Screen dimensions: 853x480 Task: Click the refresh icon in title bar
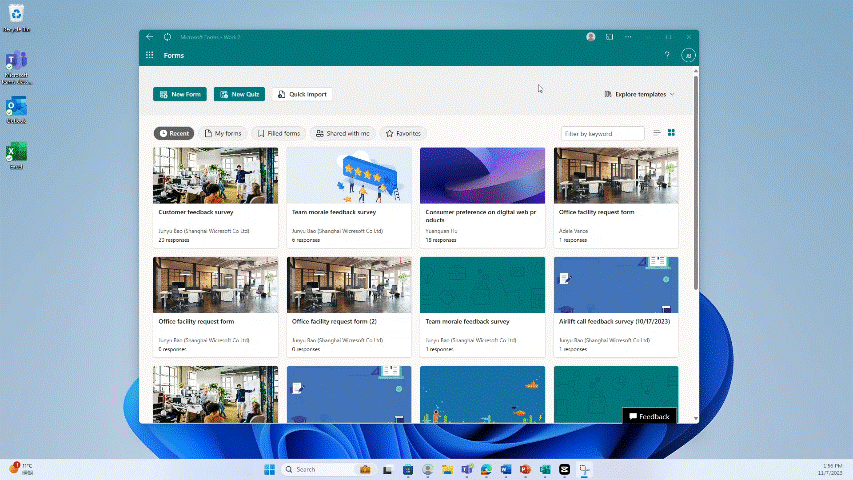pos(167,37)
